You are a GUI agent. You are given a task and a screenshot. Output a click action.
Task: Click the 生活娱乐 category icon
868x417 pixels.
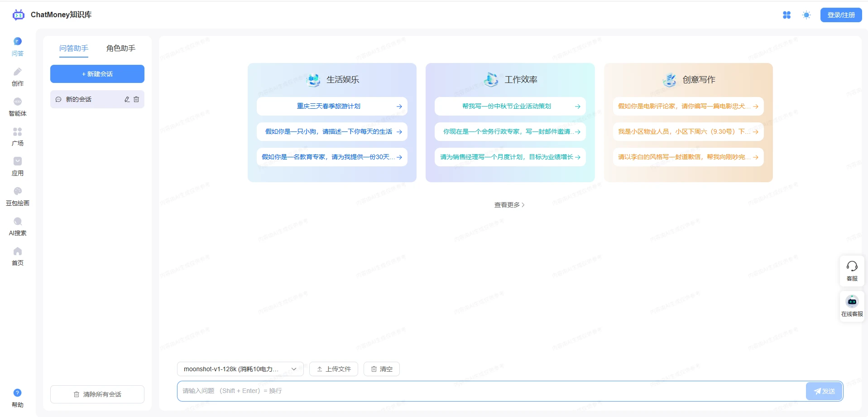point(313,80)
